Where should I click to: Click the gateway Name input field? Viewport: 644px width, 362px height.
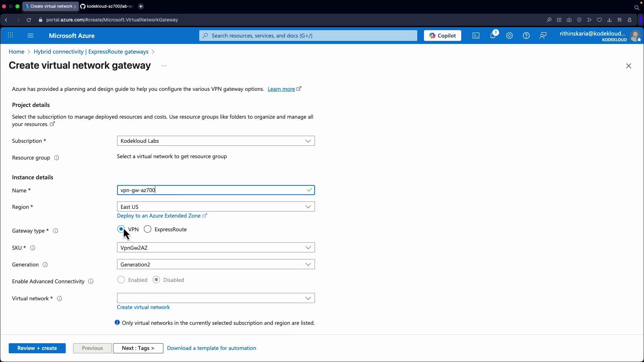coord(216,190)
